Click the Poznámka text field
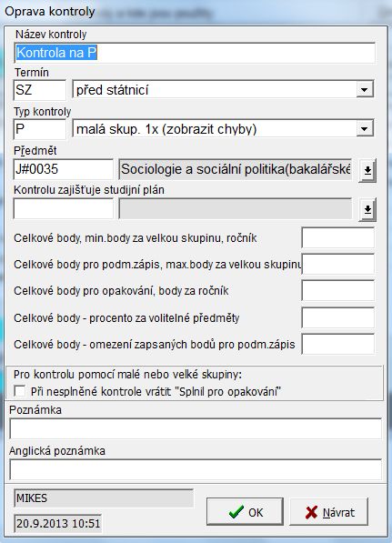The width and height of the screenshot is (392, 543). [x=196, y=428]
